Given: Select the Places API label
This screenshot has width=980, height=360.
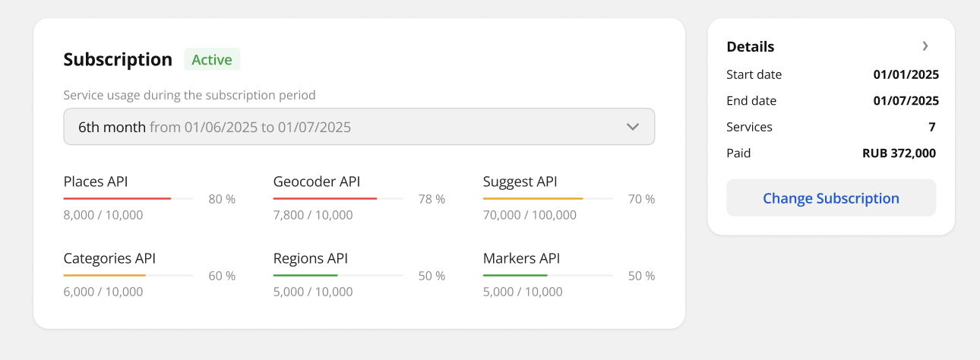Looking at the screenshot, I should tap(96, 182).
